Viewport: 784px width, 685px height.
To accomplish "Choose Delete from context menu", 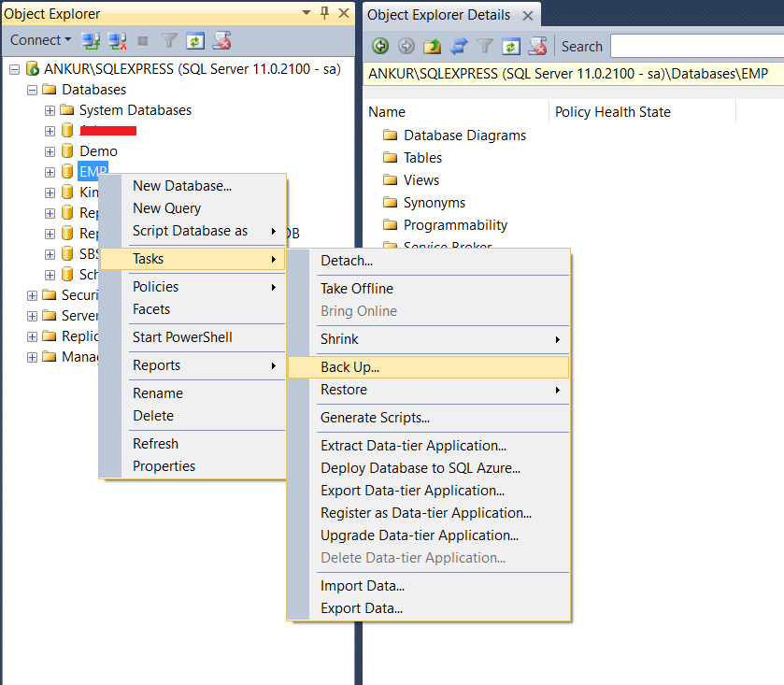I will tap(192, 416).
